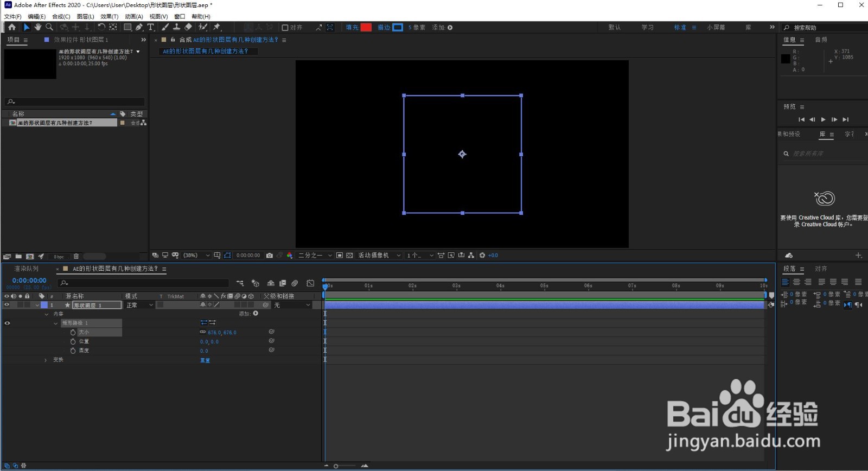Toggle stopwatch for 大小 property
This screenshot has height=471, width=868.
pos(73,332)
